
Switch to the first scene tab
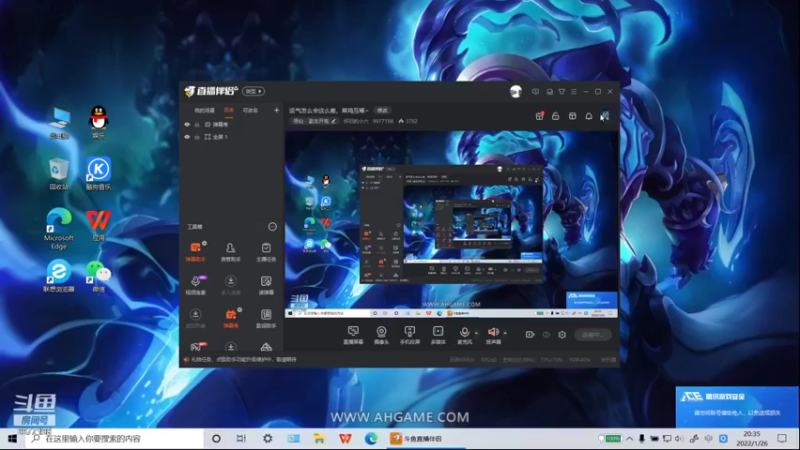coord(205,110)
